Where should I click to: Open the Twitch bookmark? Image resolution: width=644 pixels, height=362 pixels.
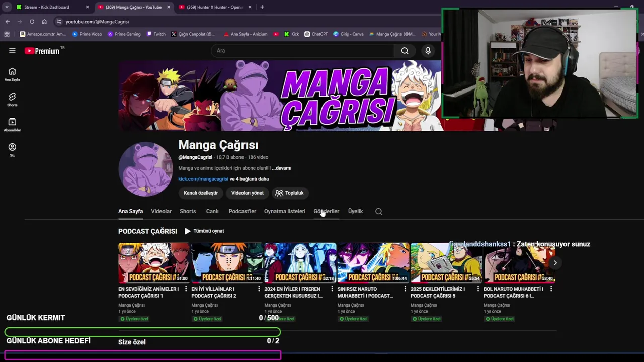(x=156, y=34)
